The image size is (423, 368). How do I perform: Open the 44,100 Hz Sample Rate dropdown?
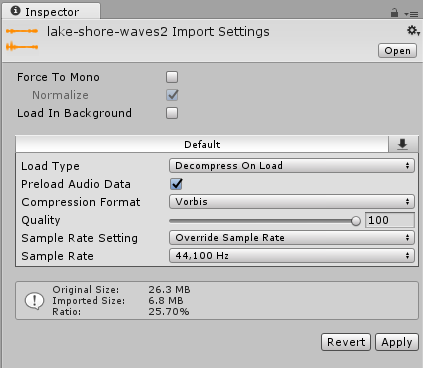[292, 256]
